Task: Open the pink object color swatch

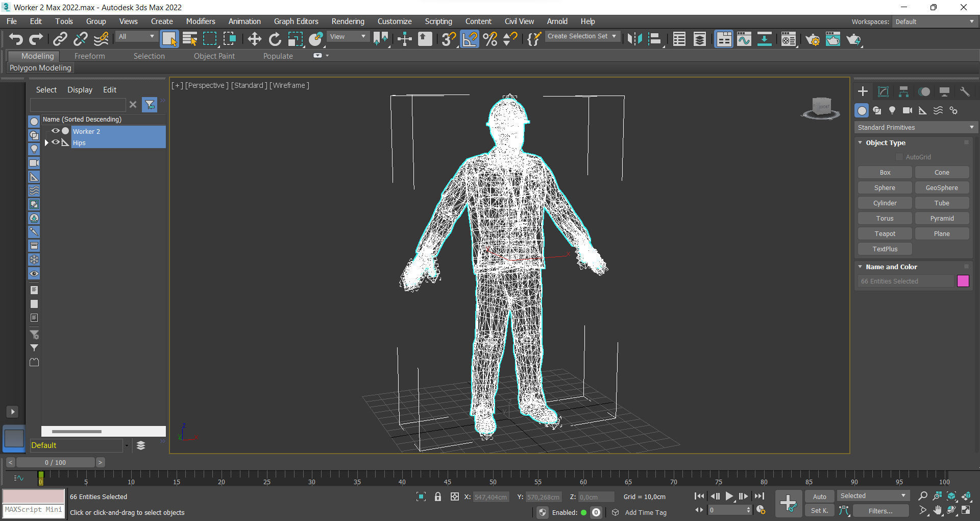Action: (x=963, y=281)
